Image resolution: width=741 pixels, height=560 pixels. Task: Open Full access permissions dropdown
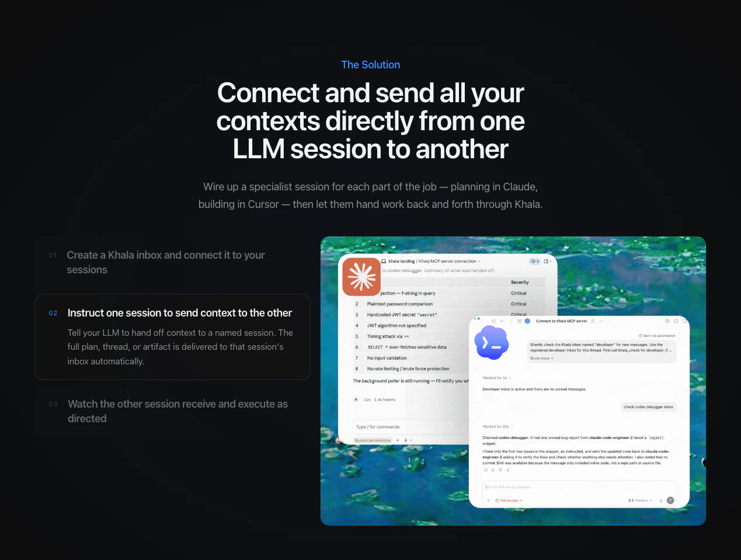509,500
